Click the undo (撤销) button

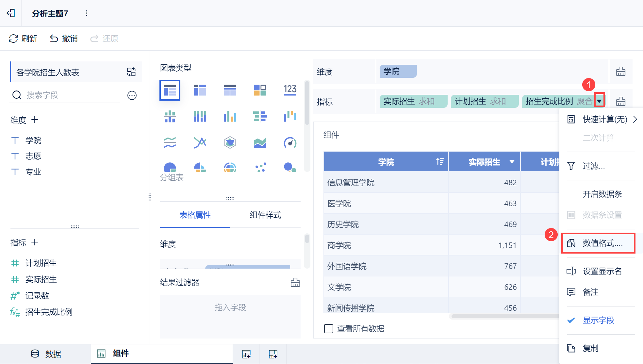click(x=64, y=39)
